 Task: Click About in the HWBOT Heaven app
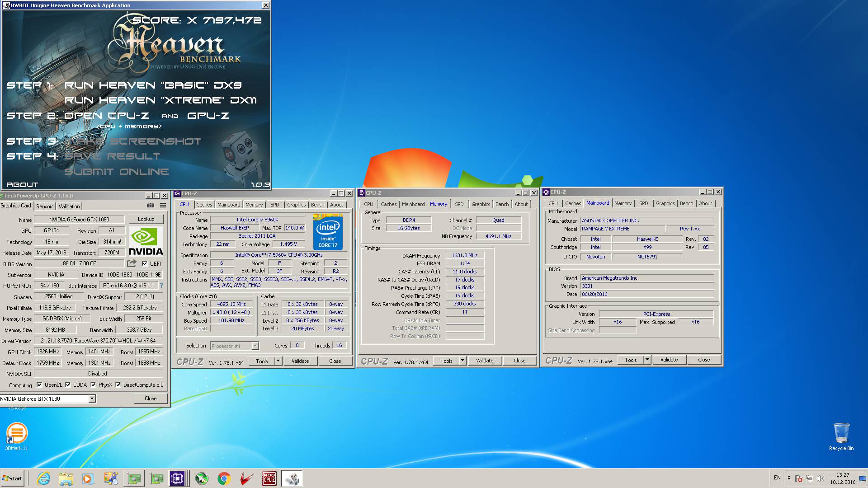(x=22, y=185)
